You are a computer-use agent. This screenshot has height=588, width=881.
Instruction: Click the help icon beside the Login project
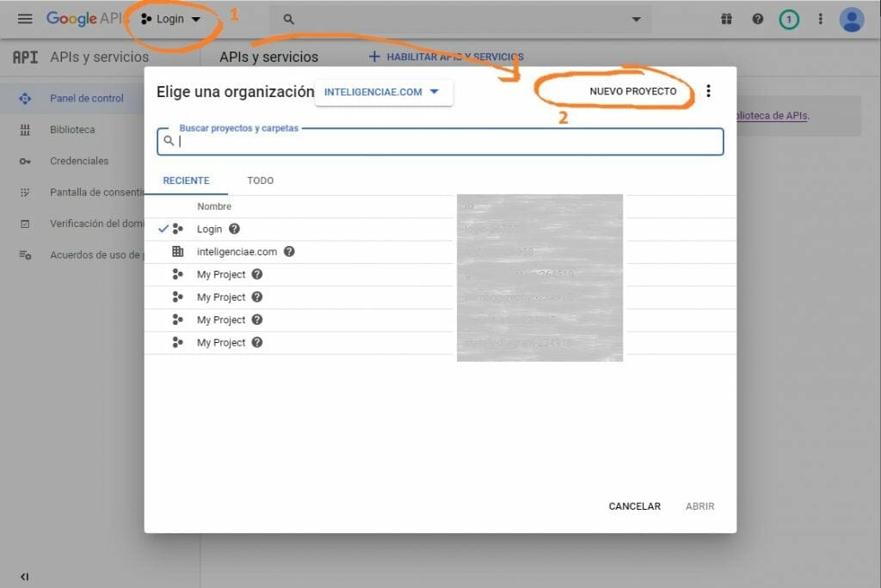234,230
